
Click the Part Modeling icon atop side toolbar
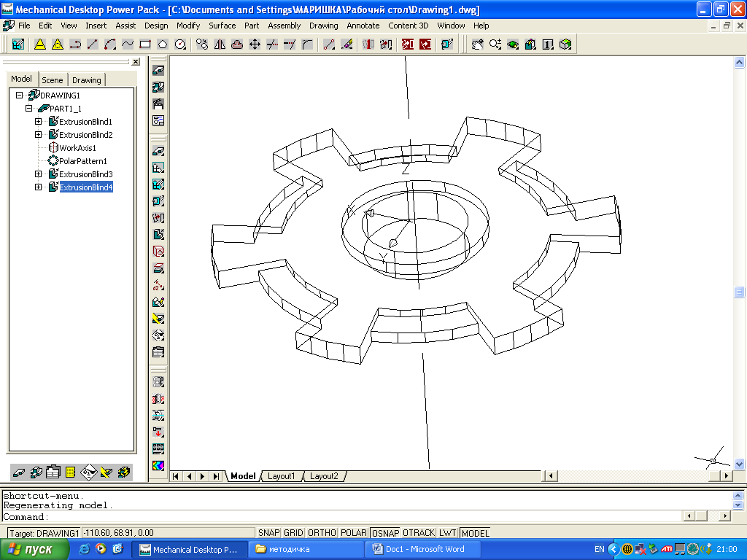(158, 71)
